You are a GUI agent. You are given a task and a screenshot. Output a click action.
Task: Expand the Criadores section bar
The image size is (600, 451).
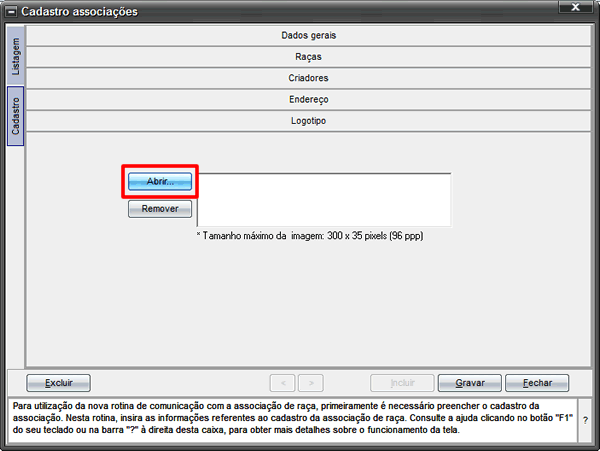point(308,78)
